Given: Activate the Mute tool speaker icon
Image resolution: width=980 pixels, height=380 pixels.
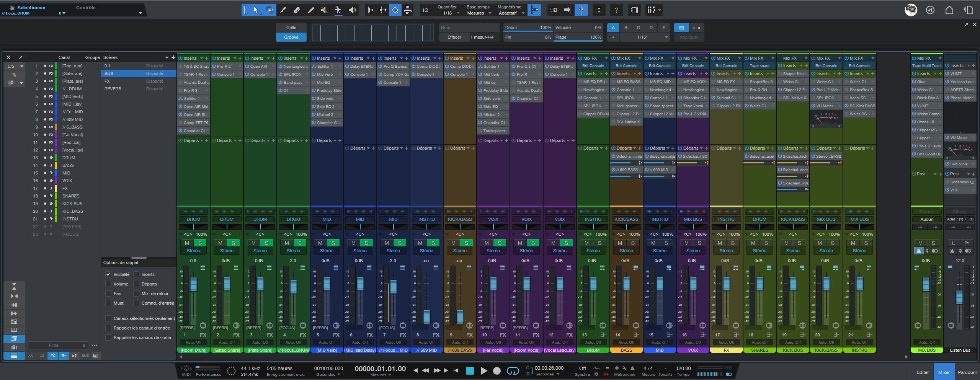Looking at the screenshot, I should [x=324, y=10].
